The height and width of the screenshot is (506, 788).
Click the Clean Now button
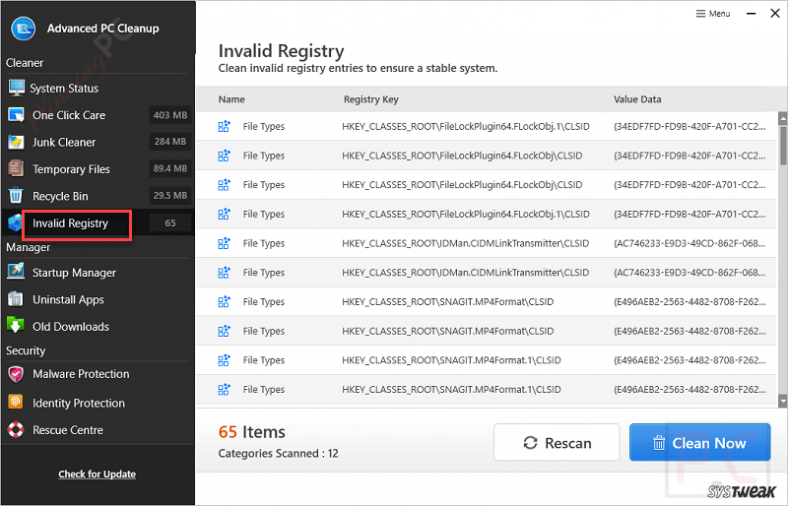(700, 442)
